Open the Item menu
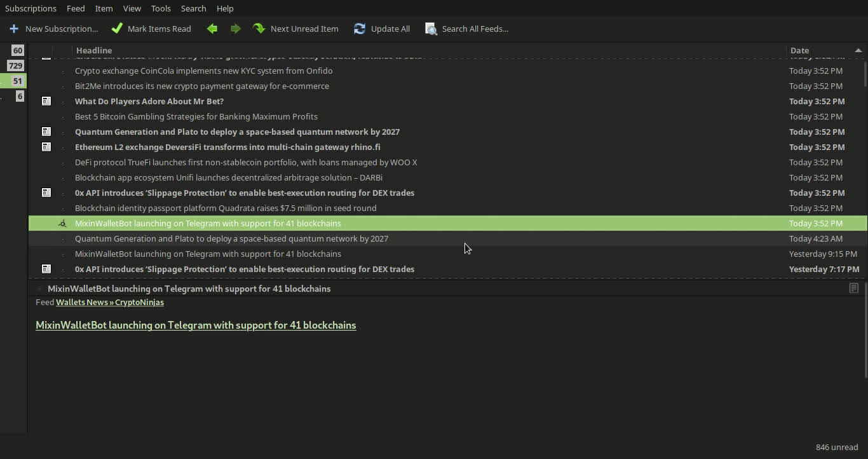 pyautogui.click(x=104, y=8)
